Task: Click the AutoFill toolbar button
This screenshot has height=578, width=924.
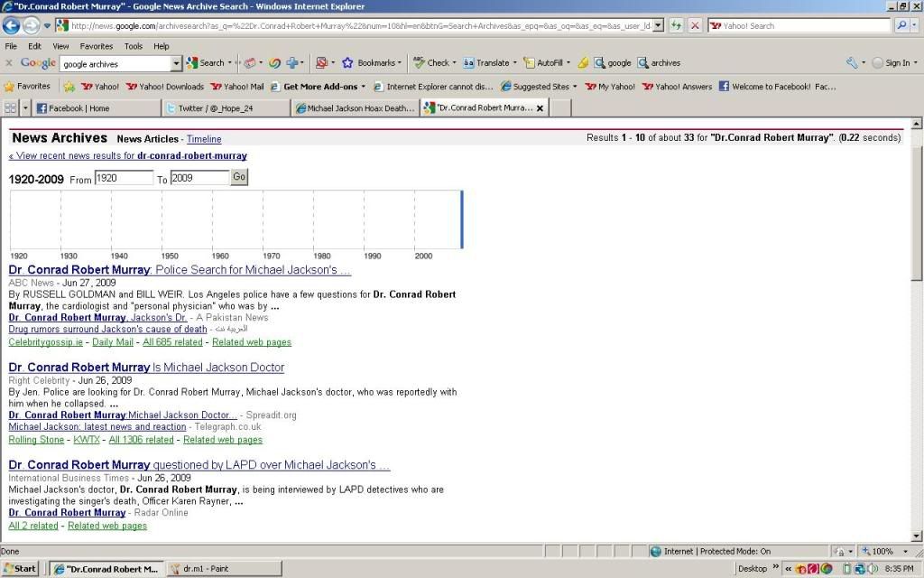Action: coord(543,62)
